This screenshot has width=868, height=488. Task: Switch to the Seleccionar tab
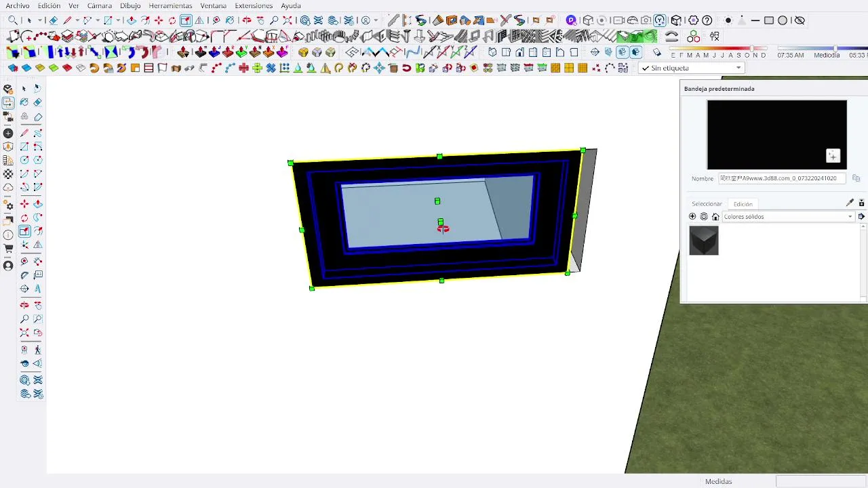click(x=707, y=204)
